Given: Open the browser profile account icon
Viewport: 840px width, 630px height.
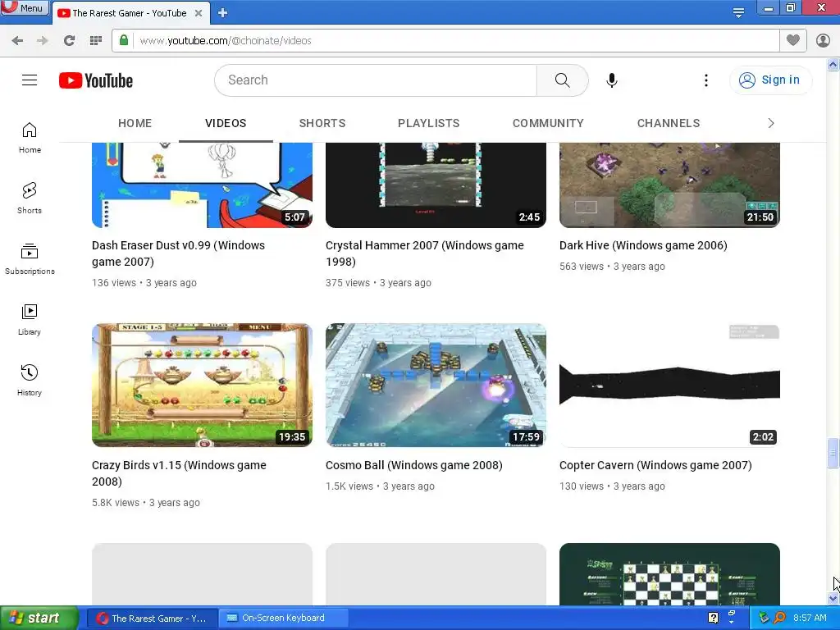Looking at the screenshot, I should tap(823, 40).
